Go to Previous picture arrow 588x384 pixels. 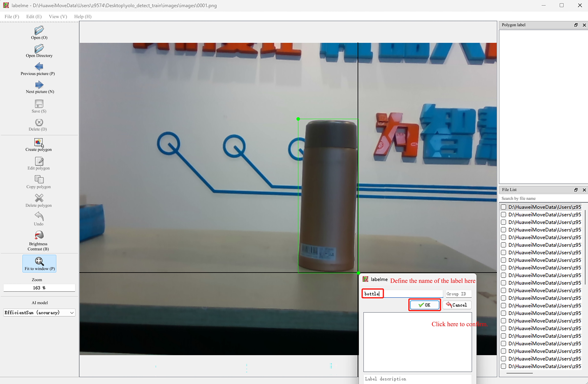(x=39, y=66)
